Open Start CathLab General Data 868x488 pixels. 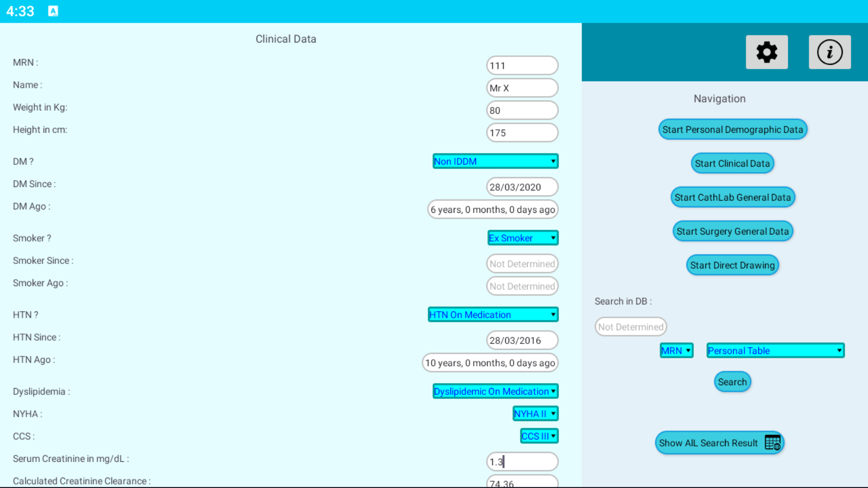[732, 197]
